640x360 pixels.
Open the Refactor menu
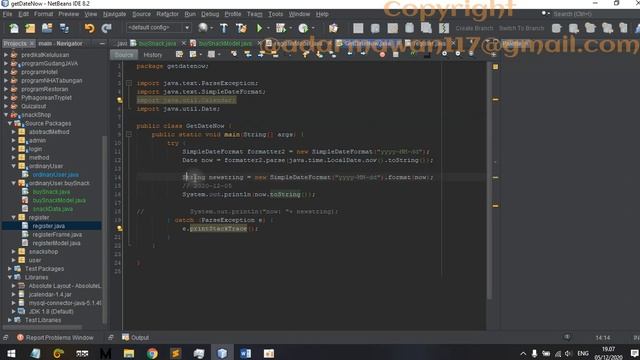point(167,14)
